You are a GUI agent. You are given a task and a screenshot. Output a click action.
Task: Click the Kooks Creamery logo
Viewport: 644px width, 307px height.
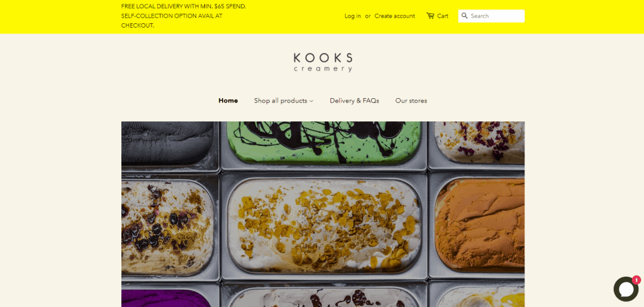tap(323, 62)
